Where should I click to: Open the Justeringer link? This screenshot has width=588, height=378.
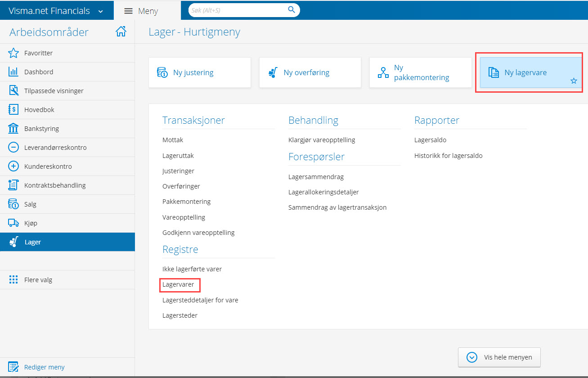coord(178,171)
